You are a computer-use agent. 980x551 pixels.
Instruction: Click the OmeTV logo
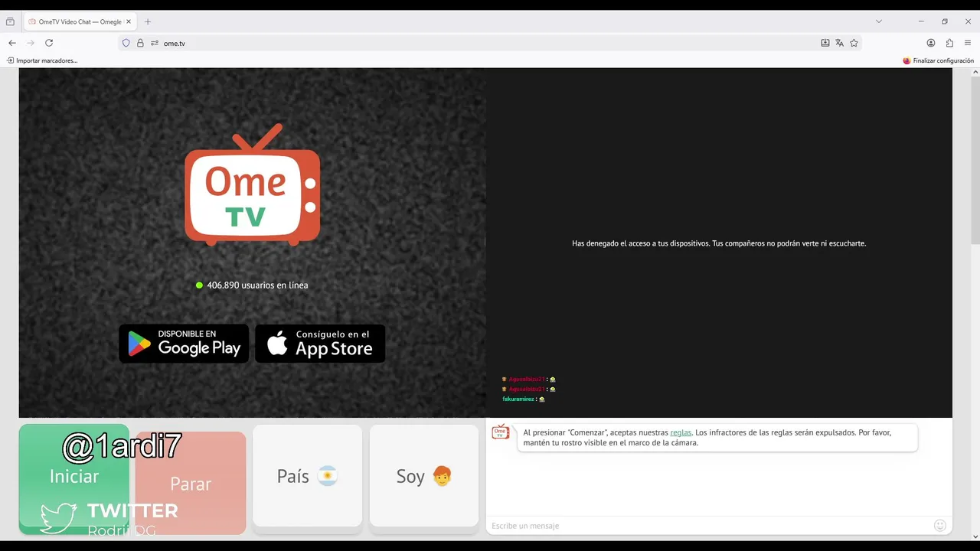(252, 184)
